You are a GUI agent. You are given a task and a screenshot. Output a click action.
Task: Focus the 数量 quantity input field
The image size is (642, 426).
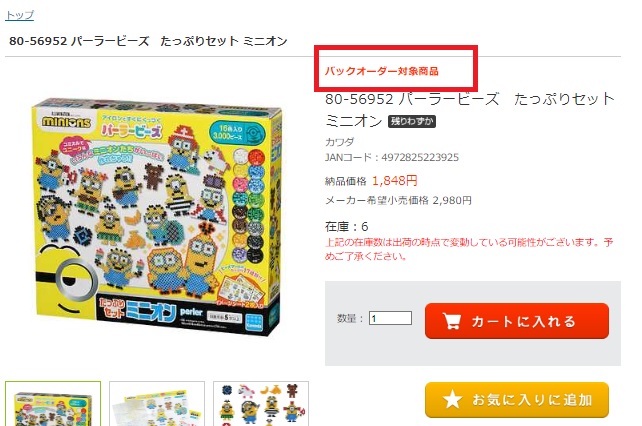click(390, 318)
